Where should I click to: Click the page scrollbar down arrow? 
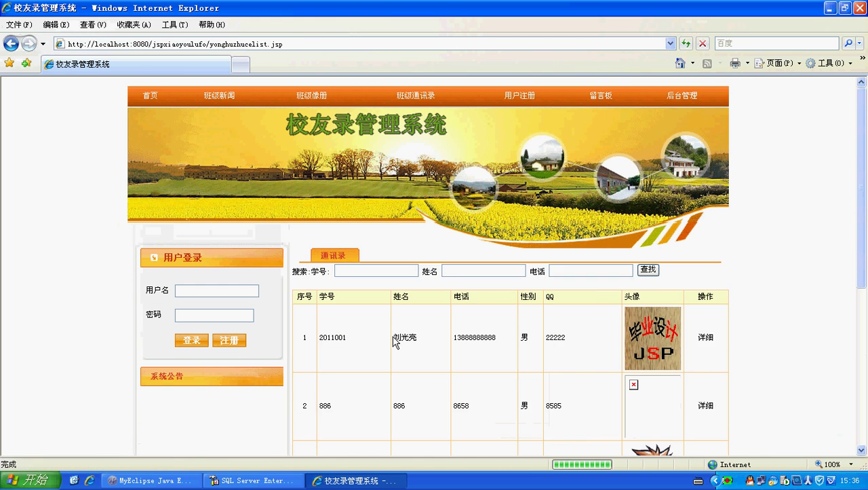pyautogui.click(x=862, y=450)
